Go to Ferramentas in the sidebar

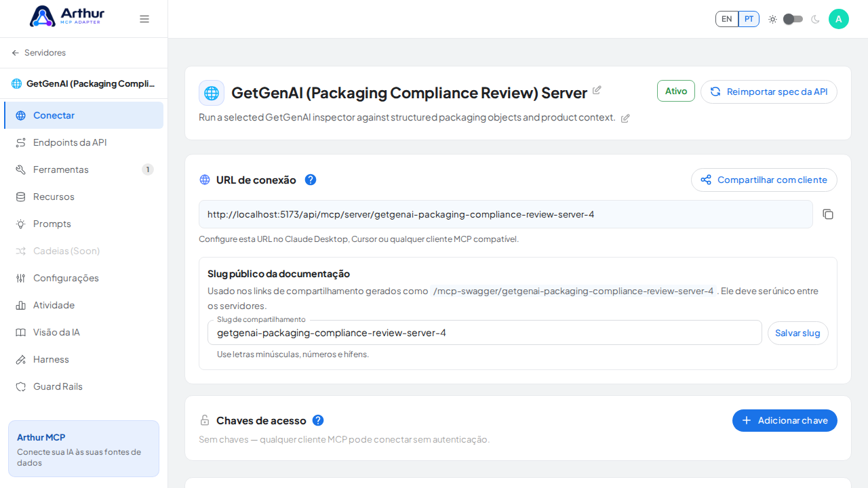pos(84,169)
